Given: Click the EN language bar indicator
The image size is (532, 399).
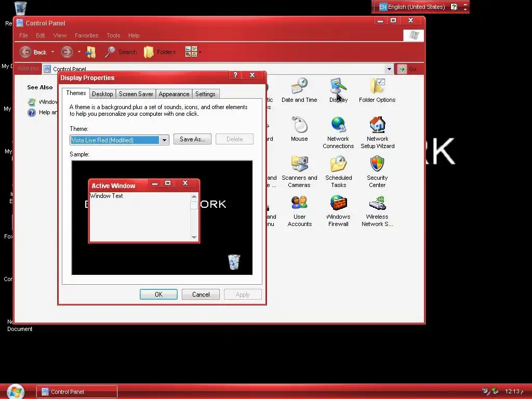Looking at the screenshot, I should point(383,7).
